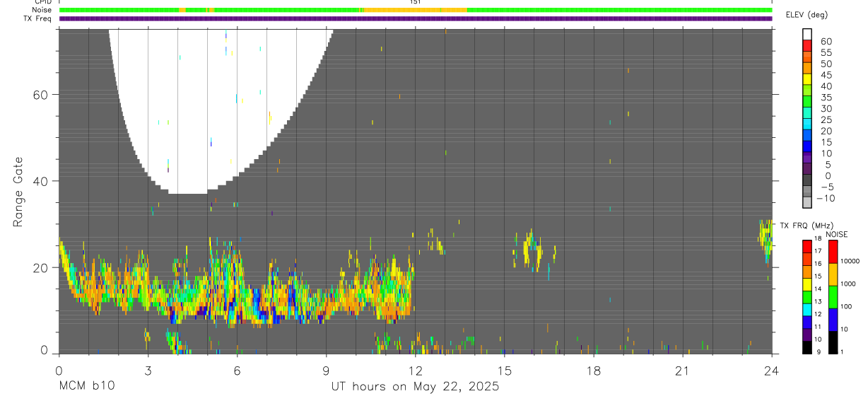868x401 pixels.
Task: Click the 'ELEV (deg)' legend title
Action: tap(807, 15)
